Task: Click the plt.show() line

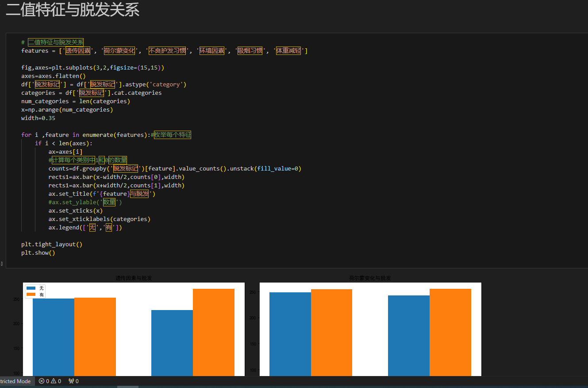Action: [38, 252]
